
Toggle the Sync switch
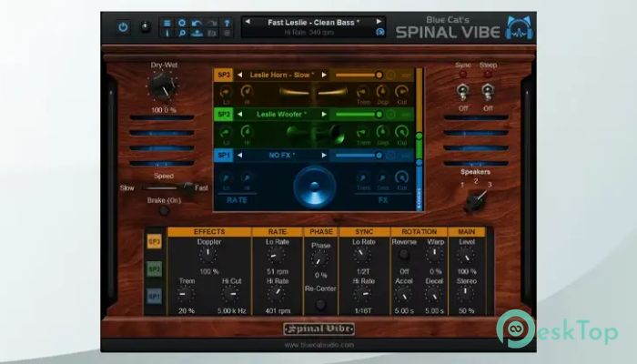click(x=461, y=91)
